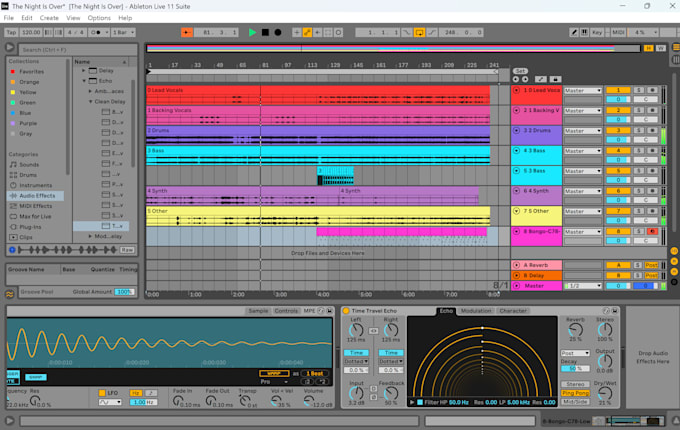Toggle the Time Travel Echo device activator
This screenshot has width=680, height=430.
tap(346, 311)
